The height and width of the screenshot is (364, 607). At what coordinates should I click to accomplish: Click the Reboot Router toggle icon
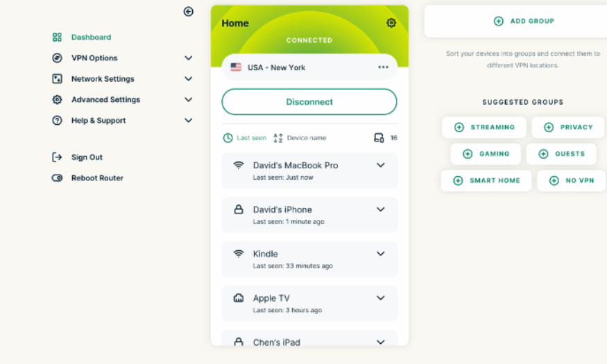57,178
